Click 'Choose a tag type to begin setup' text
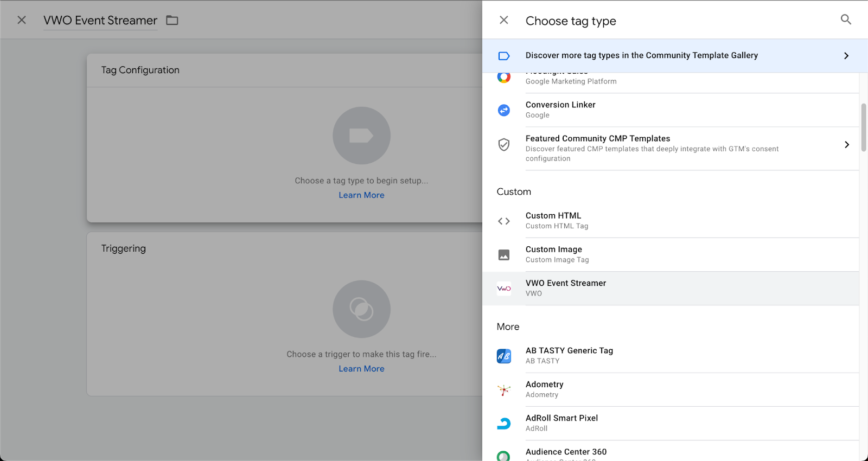 [361, 181]
